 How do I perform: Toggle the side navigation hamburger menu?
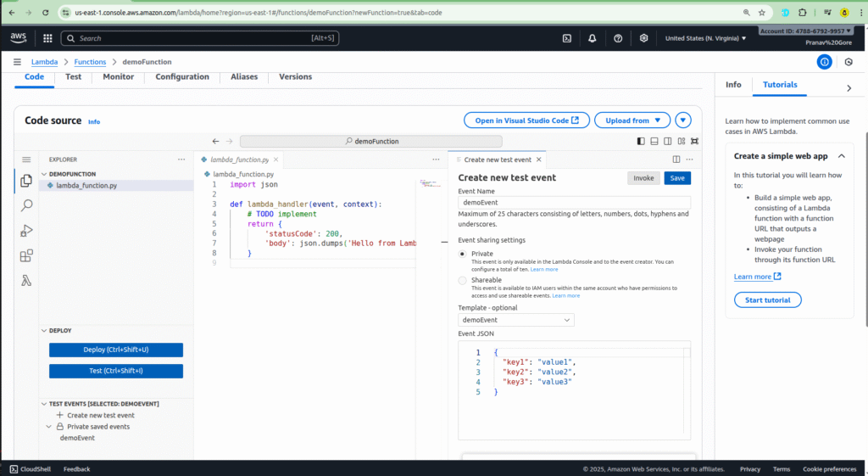click(x=17, y=62)
